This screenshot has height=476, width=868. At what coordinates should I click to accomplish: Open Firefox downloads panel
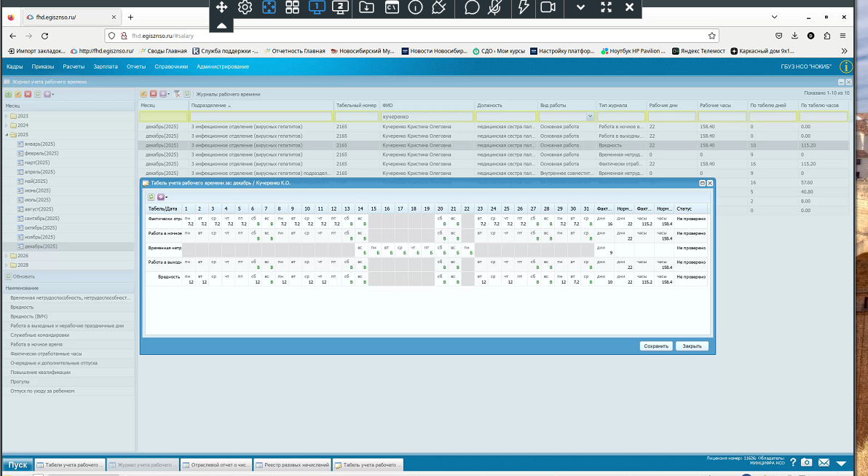coord(794,36)
